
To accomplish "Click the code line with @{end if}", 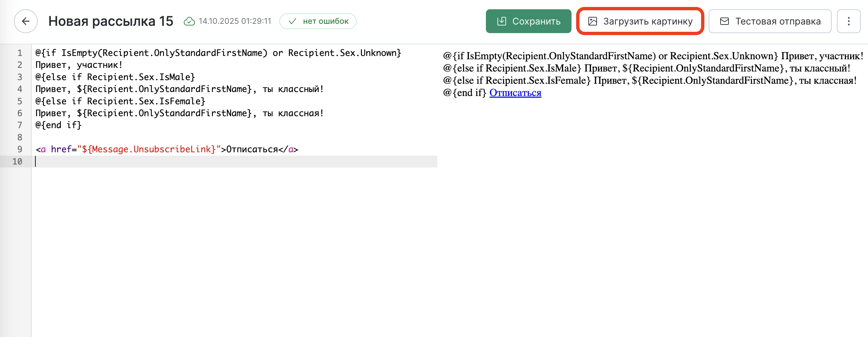I will (x=59, y=125).
